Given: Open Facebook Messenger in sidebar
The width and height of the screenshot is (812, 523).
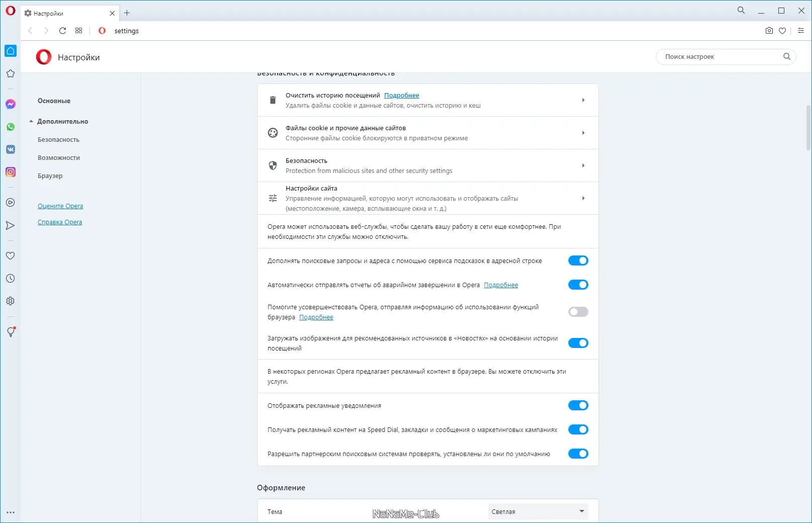Looking at the screenshot, I should click(11, 104).
